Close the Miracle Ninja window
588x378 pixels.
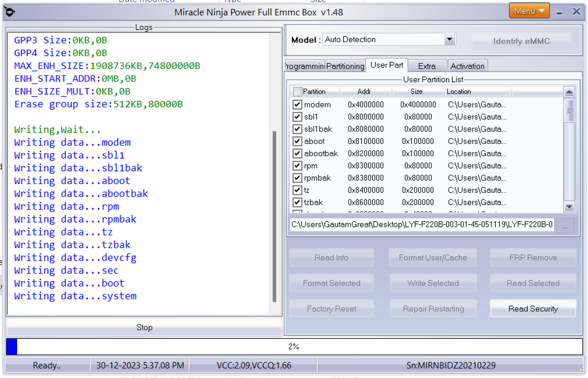tap(576, 11)
